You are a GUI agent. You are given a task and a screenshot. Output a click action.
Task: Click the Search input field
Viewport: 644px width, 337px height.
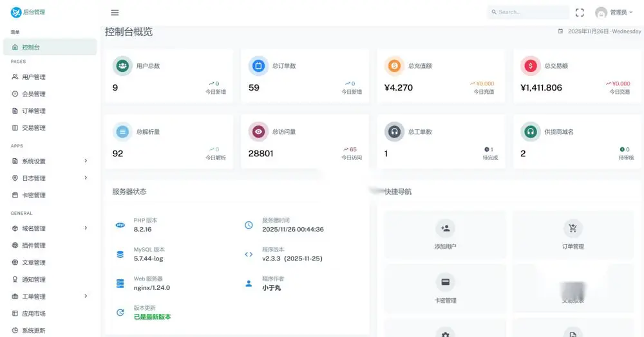[528, 12]
